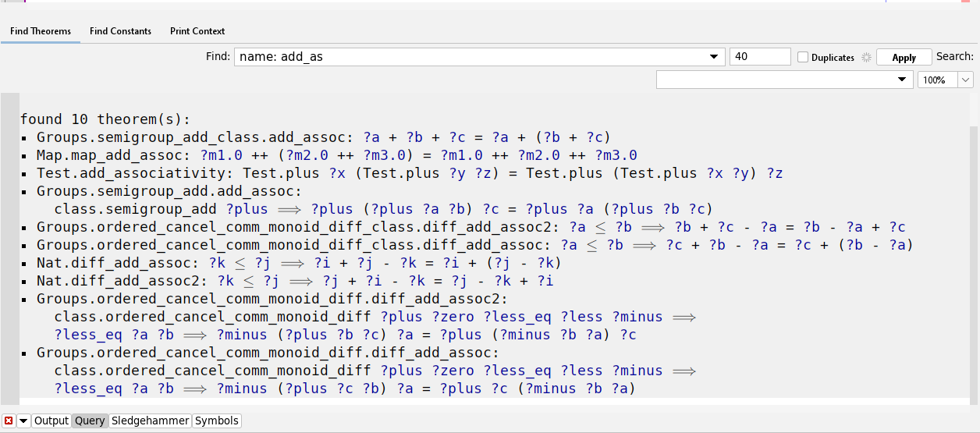980x433 pixels.
Task: Enable the Duplicates checkbox
Action: 803,57
